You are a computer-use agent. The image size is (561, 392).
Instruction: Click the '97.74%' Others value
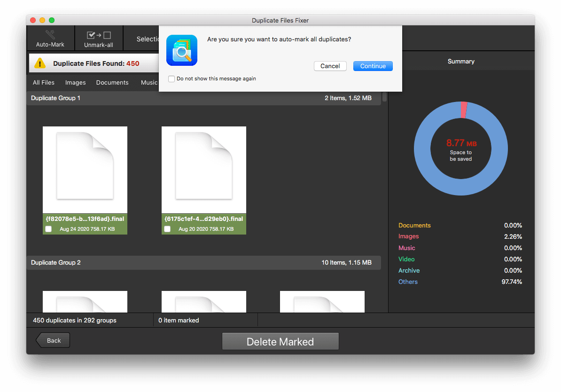512,282
